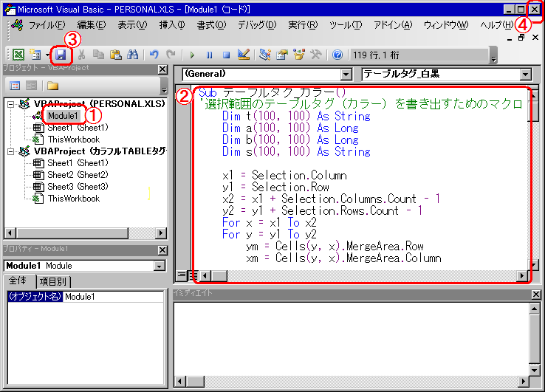Click the Break (pause) toolbar icon

click(209, 55)
